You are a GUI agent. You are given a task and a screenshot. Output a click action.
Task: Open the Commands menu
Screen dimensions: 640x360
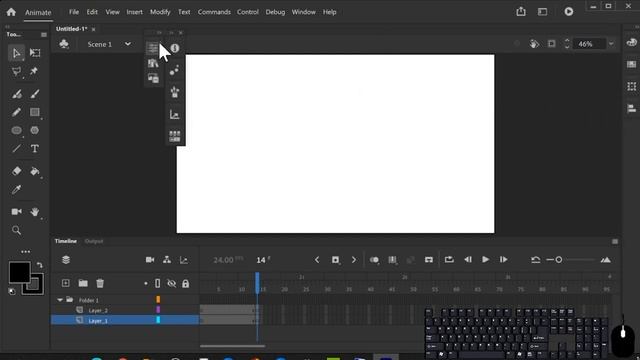(x=214, y=12)
